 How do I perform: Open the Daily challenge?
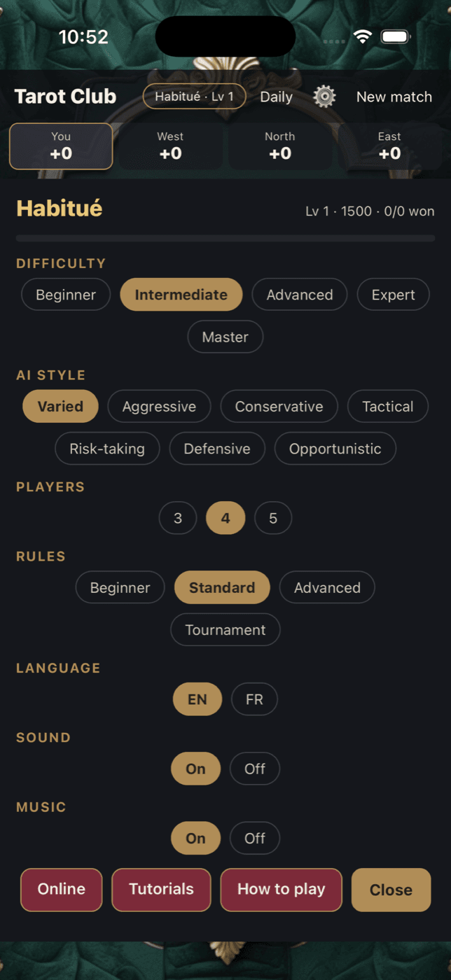pyautogui.click(x=277, y=97)
